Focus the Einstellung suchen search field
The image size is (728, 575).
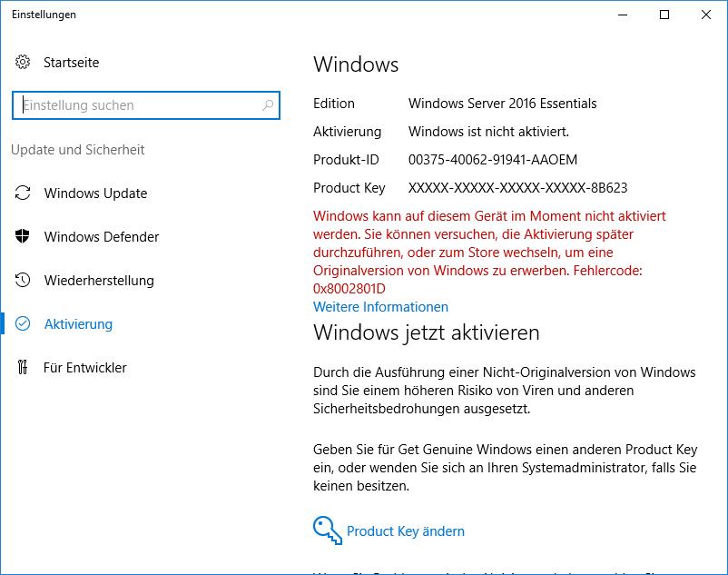pyautogui.click(x=146, y=105)
